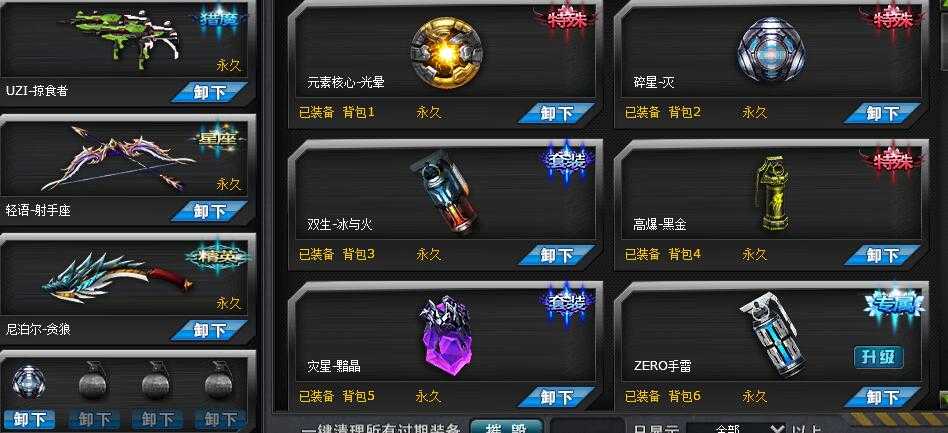Viewport: 948px width, 433px height.
Task: Click the 尼泊尔-贪狼 blade image
Action: pos(118,279)
